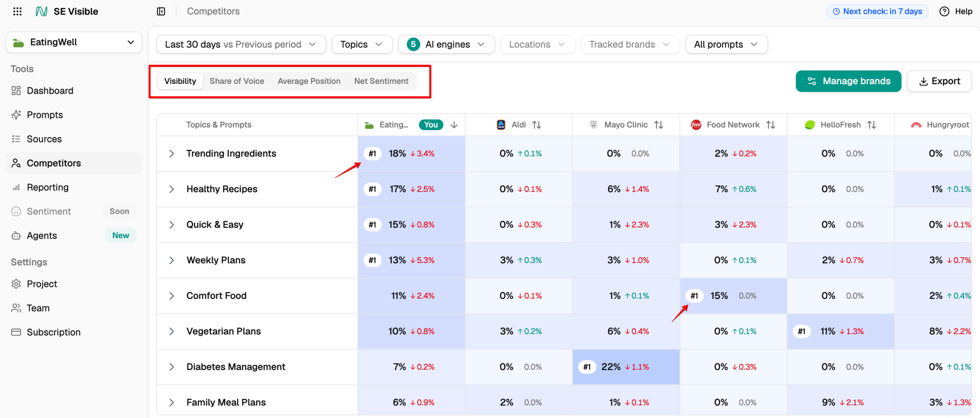Click the Competitors people icon
980x418 pixels.
click(x=16, y=163)
